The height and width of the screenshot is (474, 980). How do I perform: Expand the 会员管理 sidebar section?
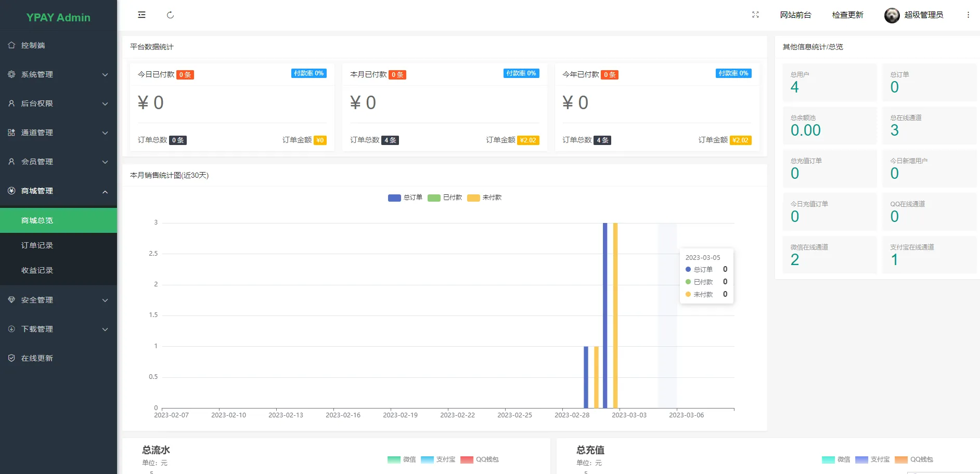36,162
